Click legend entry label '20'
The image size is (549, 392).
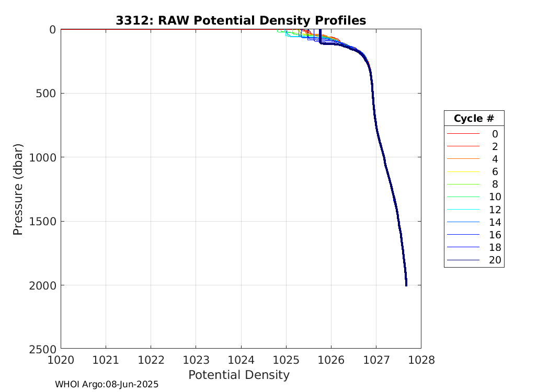pyautogui.click(x=495, y=260)
